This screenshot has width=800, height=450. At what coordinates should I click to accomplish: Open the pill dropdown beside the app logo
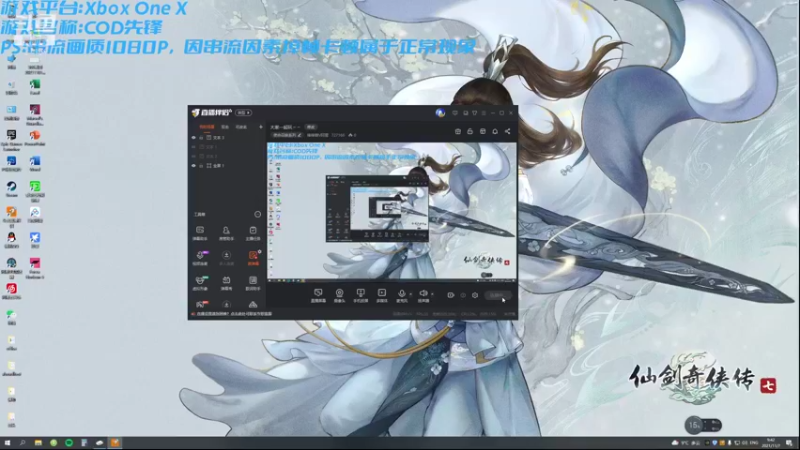243,113
